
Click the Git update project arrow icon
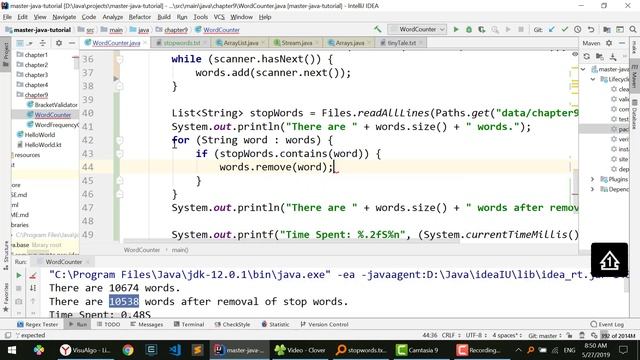point(552,29)
